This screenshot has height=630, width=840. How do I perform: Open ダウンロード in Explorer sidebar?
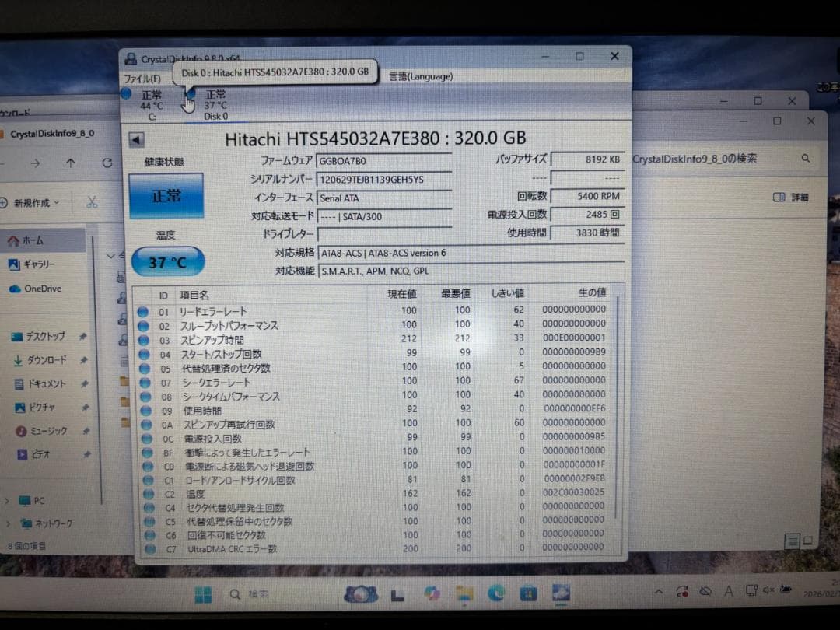[x=40, y=360]
